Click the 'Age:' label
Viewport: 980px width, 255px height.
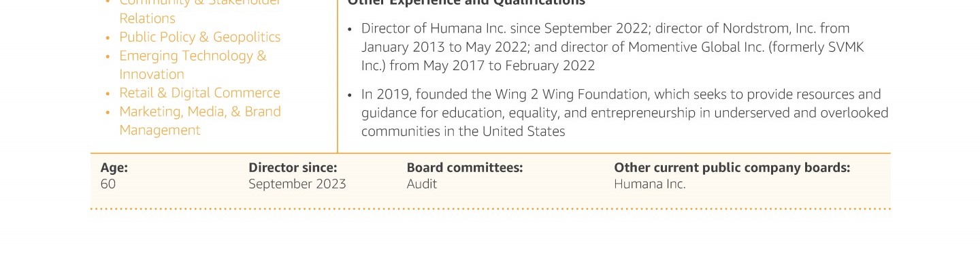coord(114,168)
